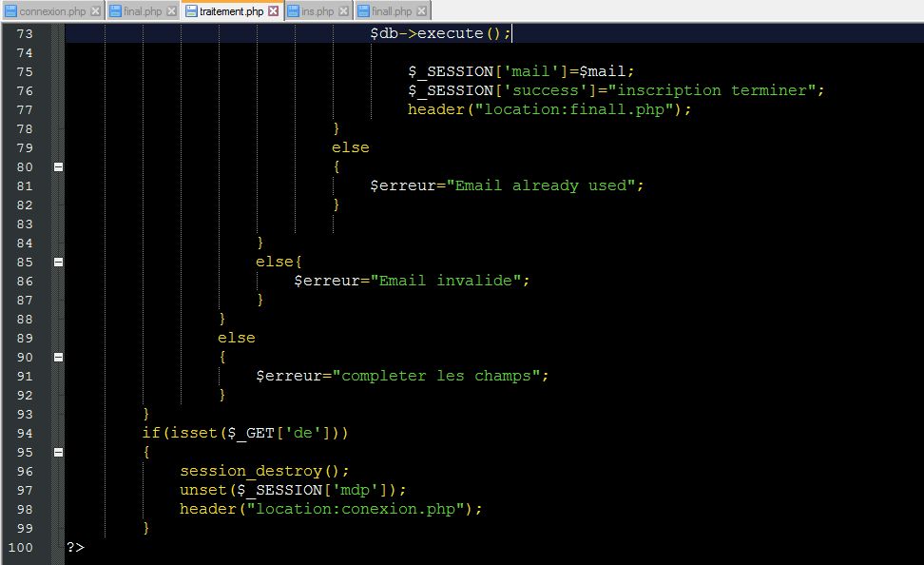Place cursor on $db->execute(); line
This screenshot has height=565, width=924.
click(440, 33)
